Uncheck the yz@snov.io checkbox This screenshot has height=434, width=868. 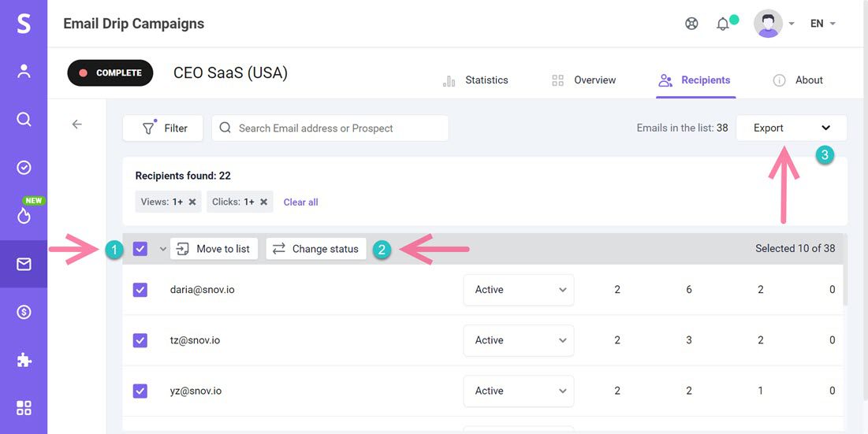pos(140,391)
